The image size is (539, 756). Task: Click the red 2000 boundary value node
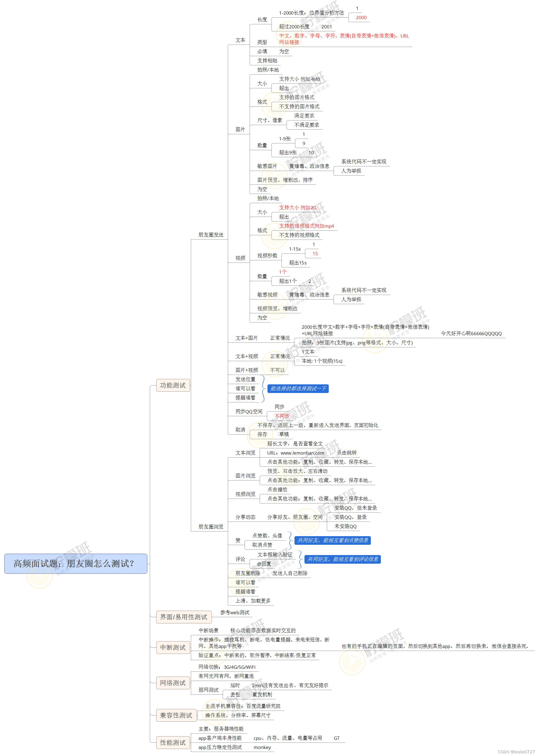361,18
